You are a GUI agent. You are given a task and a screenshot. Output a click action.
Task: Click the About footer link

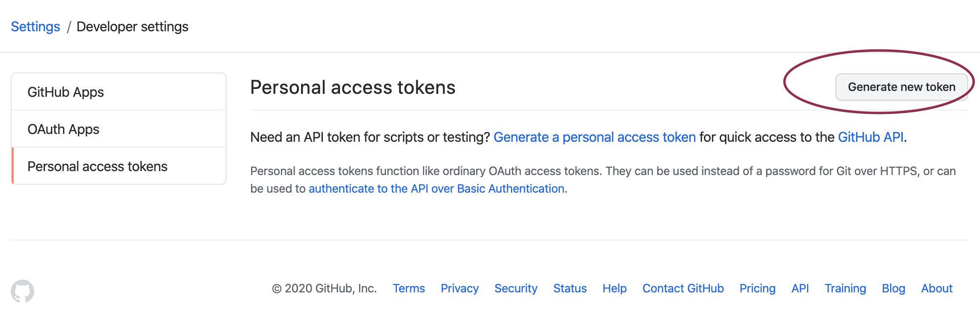(x=937, y=288)
